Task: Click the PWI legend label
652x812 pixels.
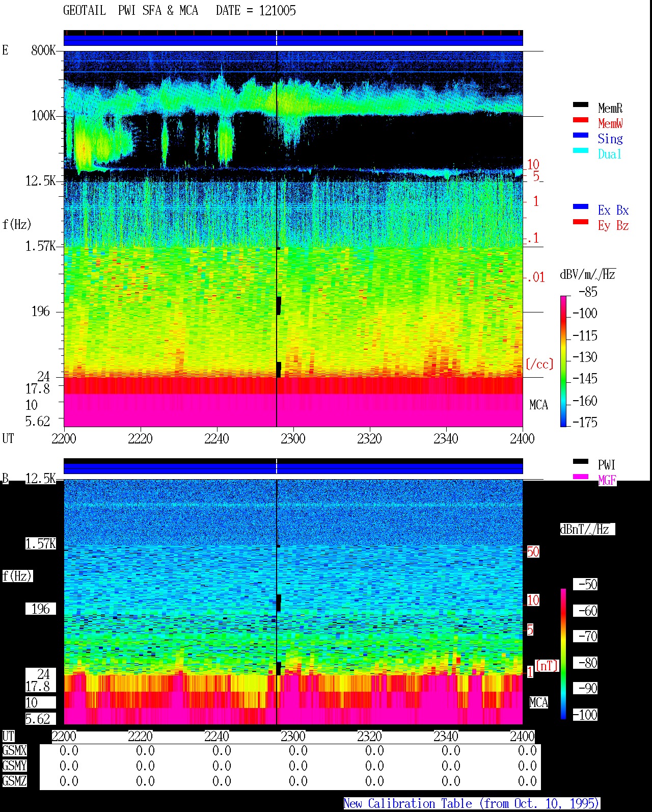Action: [607, 465]
